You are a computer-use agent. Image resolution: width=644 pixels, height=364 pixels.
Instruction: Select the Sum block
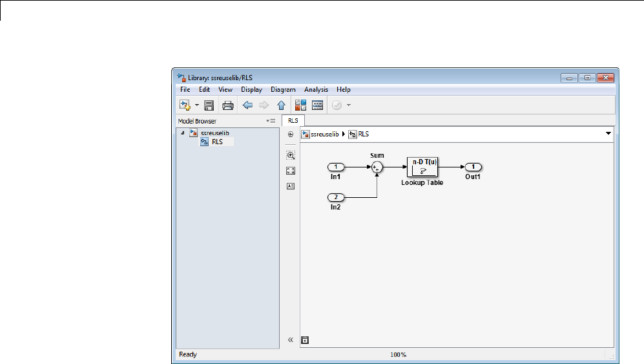click(377, 167)
